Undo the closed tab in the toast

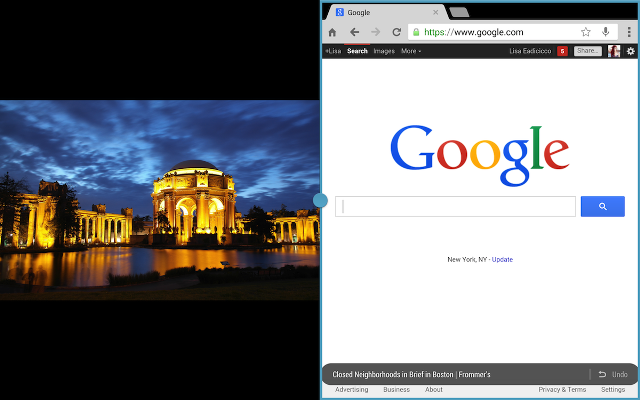[x=613, y=374]
